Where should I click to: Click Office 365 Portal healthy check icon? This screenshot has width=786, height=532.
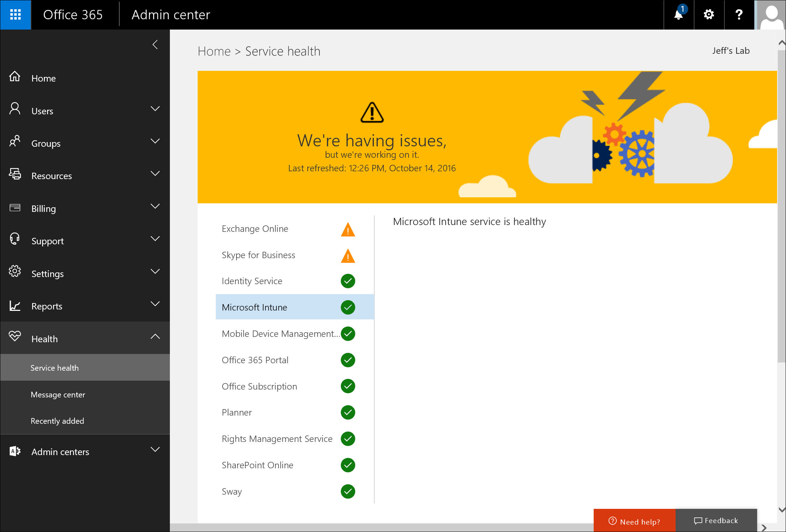348,360
